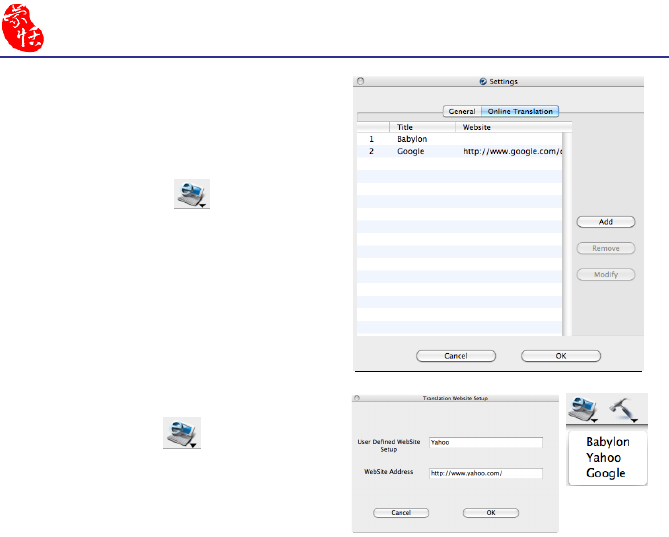Click OK in Translation Website Setup
This screenshot has height=537, width=669.
(491, 513)
